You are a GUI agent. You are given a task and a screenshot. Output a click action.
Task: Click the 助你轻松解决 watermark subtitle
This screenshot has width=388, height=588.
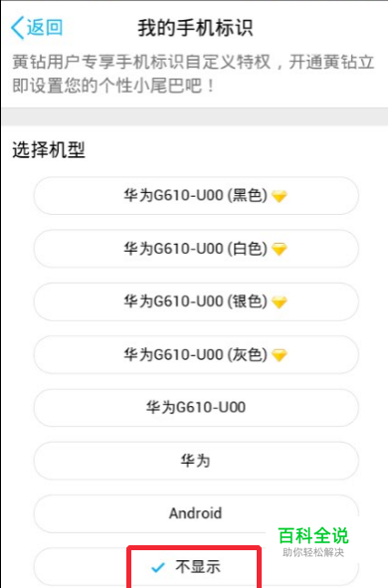(313, 552)
